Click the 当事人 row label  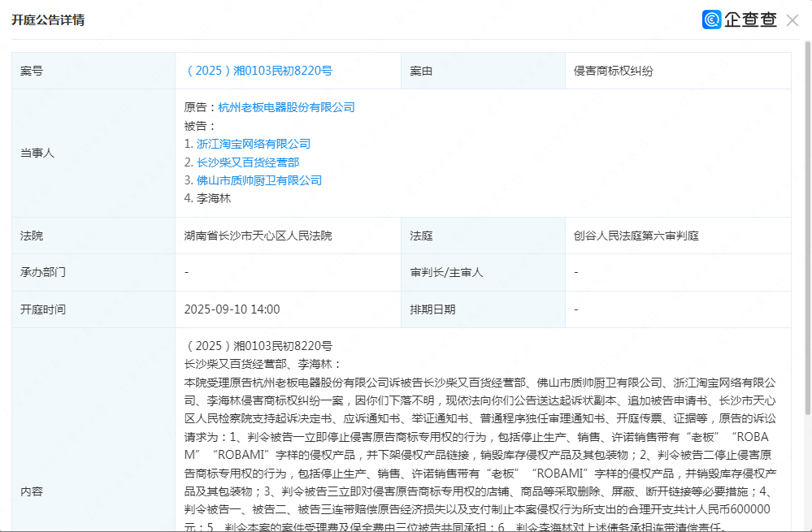(x=37, y=154)
